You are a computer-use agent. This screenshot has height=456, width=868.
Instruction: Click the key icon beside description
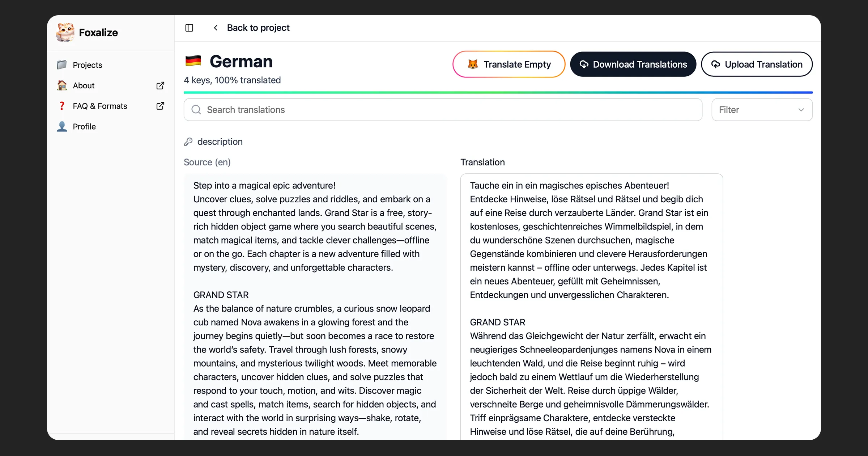click(x=189, y=142)
